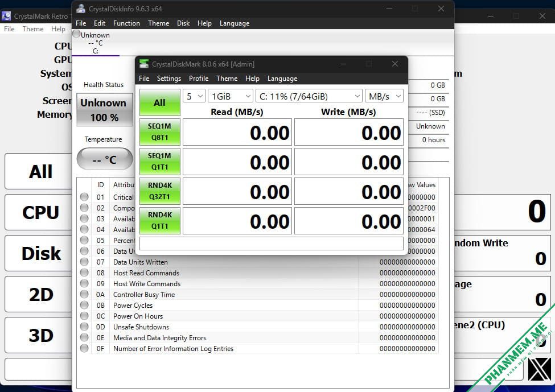The width and height of the screenshot is (555, 392).
Task: Open CrystalDiskMark Profile menu
Action: (199, 79)
